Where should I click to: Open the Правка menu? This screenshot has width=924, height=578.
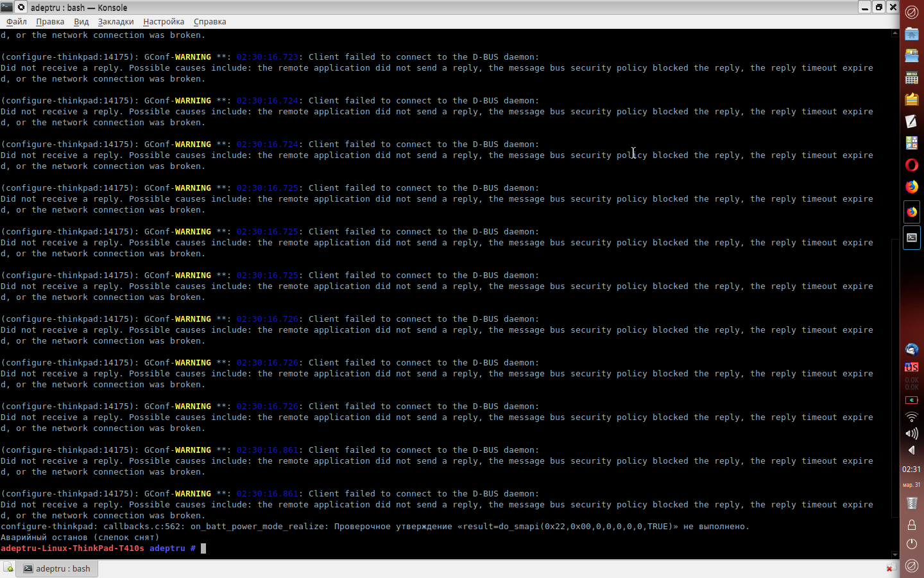coord(50,21)
